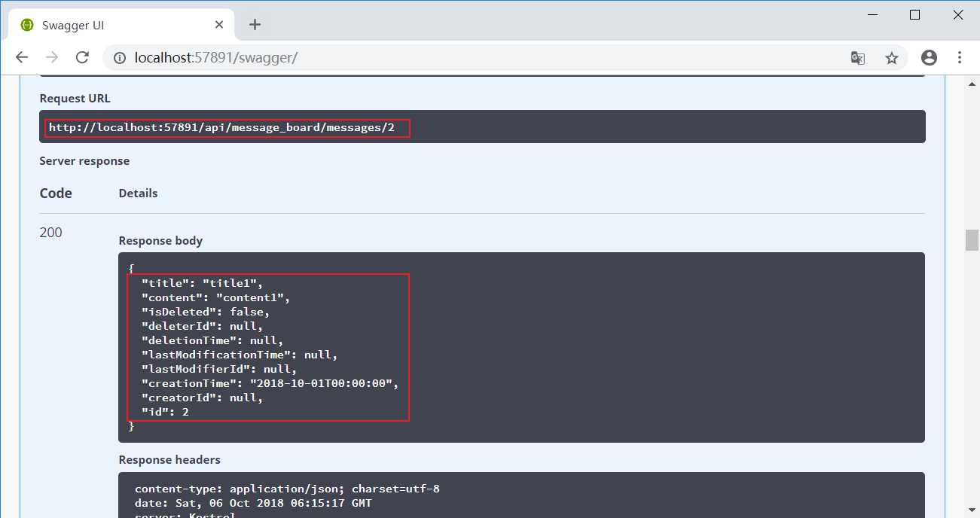Close the Swagger UI tab
The image size is (980, 518).
[219, 25]
